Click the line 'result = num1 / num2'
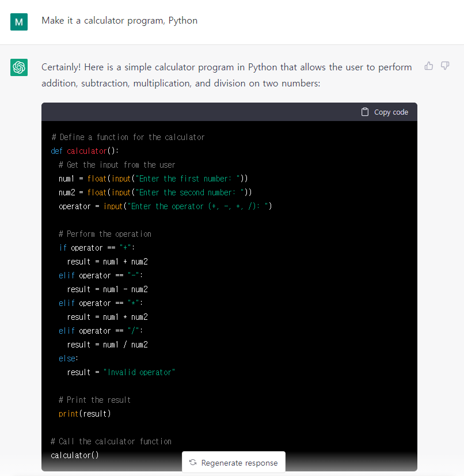464x476 pixels. pyautogui.click(x=107, y=345)
